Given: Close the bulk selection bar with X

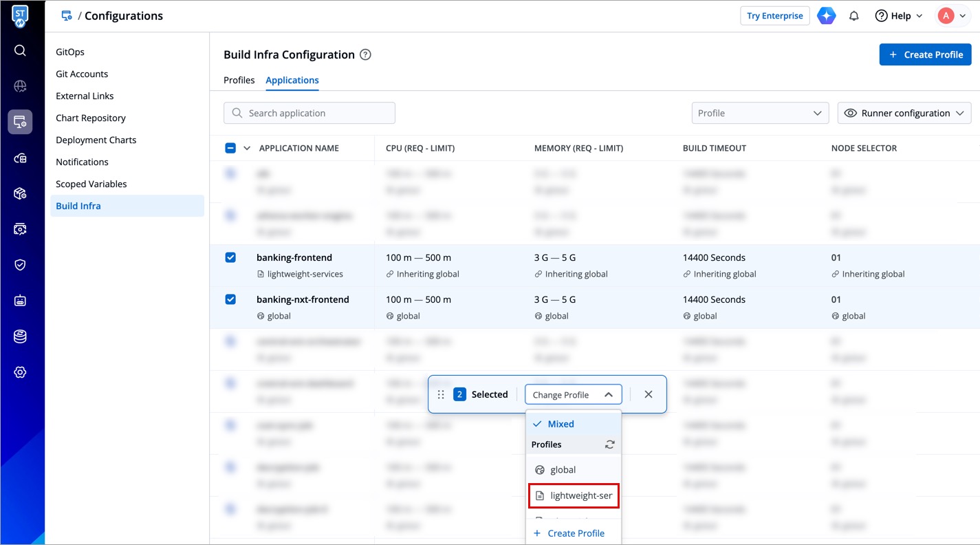Looking at the screenshot, I should (x=649, y=394).
